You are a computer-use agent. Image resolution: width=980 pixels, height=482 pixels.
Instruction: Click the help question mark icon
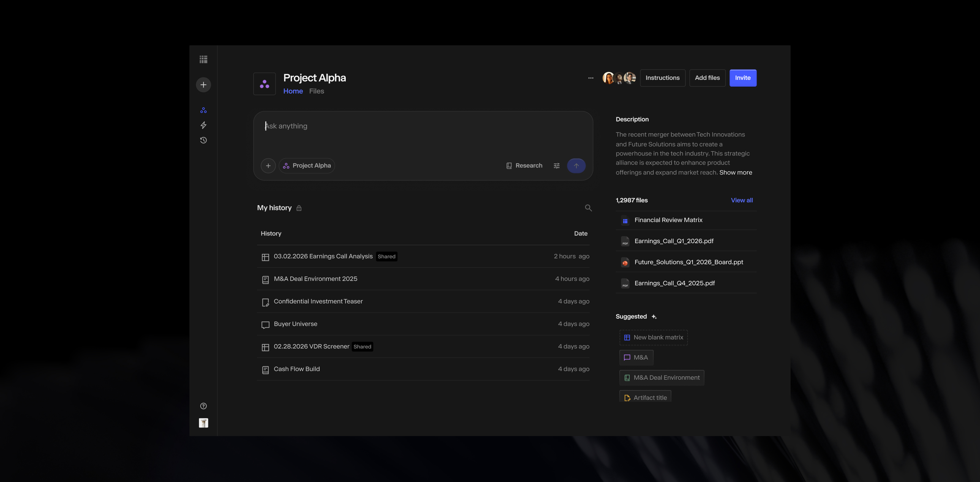(203, 406)
